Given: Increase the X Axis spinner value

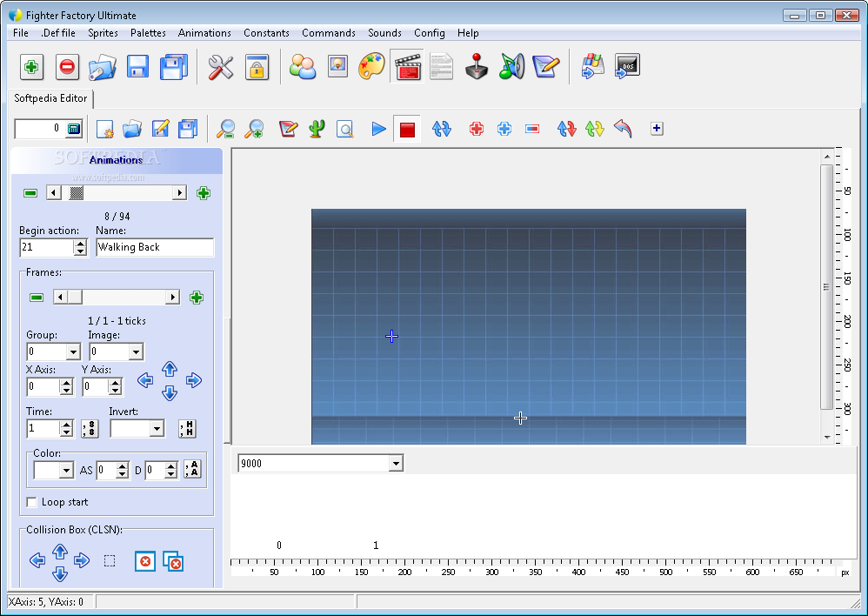Looking at the screenshot, I should point(66,383).
